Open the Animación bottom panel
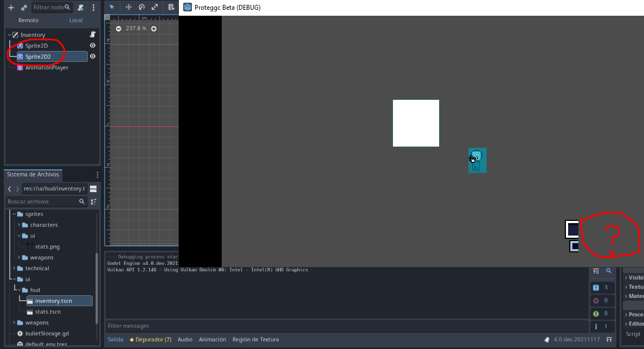 tap(212, 340)
